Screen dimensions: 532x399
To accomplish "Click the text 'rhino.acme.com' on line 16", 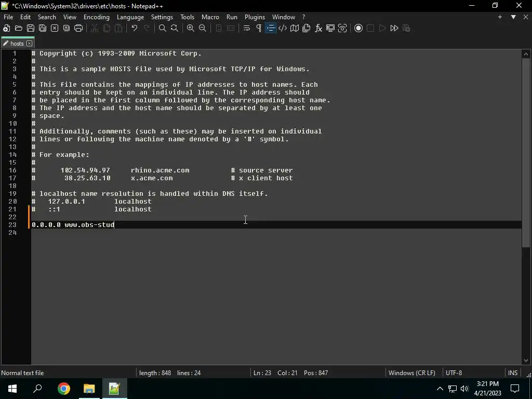I will [160, 170].
